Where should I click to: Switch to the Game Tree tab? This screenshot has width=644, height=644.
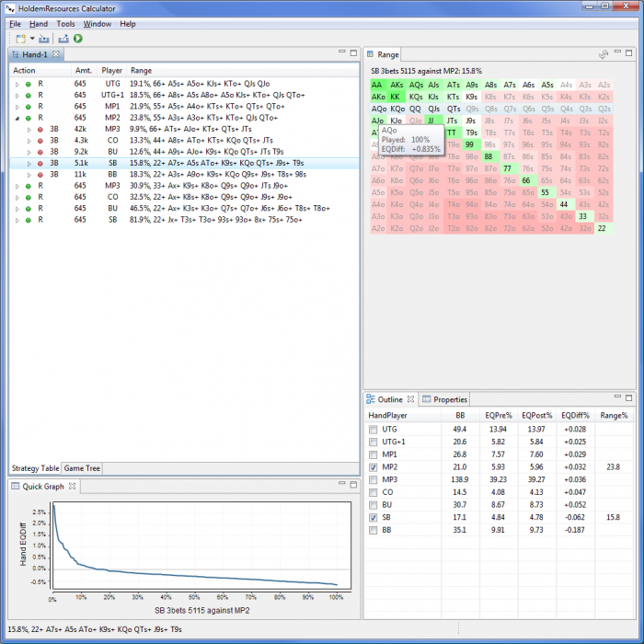(82, 468)
